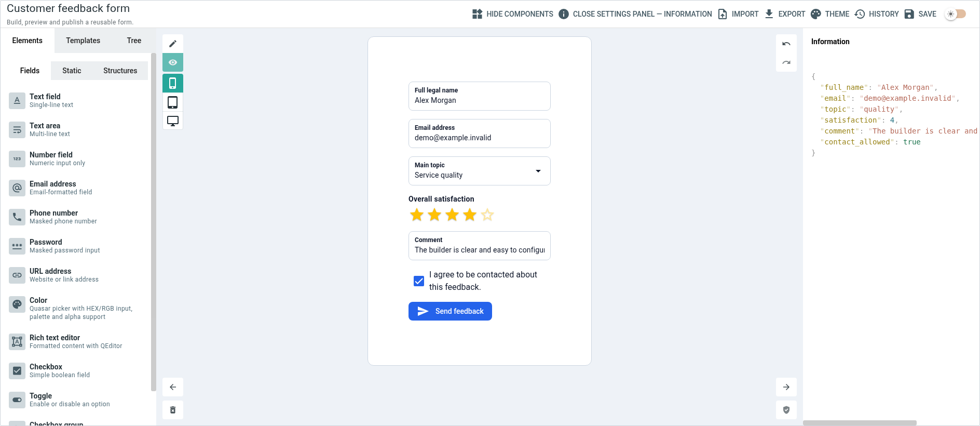Select the Fields sub-tab

pos(30,71)
